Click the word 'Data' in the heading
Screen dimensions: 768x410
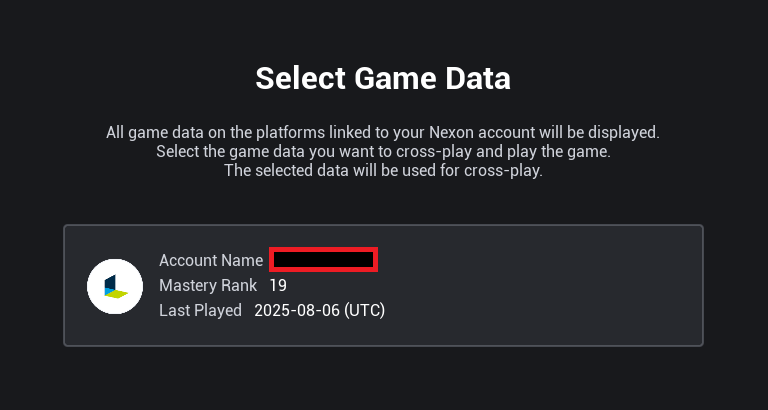(476, 78)
